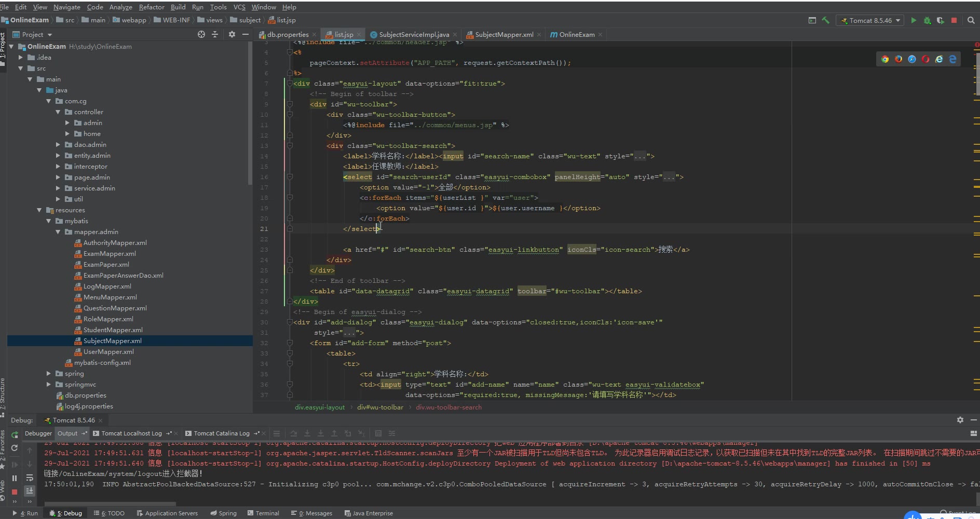Toggle soft-wrap in debug console
Image resolution: width=980 pixels, height=519 pixels.
click(30, 477)
